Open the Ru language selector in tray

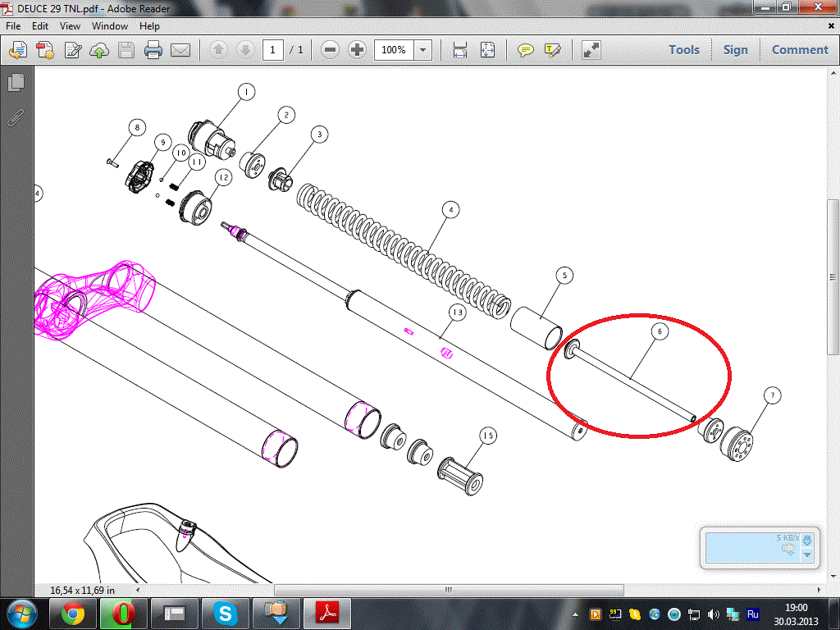752,614
